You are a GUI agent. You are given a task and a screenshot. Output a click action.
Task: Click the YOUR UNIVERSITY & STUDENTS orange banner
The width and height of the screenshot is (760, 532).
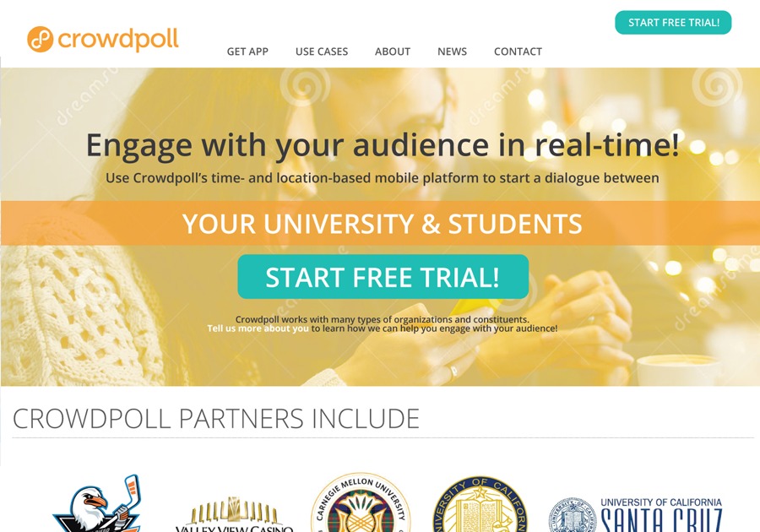pyautogui.click(x=380, y=224)
